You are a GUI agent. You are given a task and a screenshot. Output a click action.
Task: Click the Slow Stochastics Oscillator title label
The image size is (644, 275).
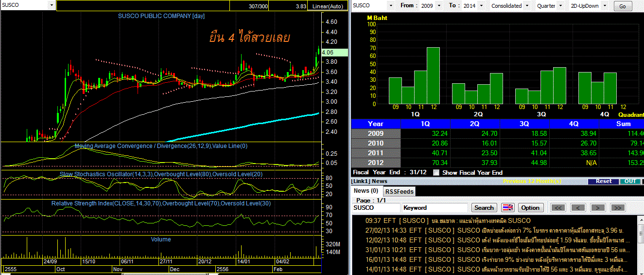[x=161, y=174]
